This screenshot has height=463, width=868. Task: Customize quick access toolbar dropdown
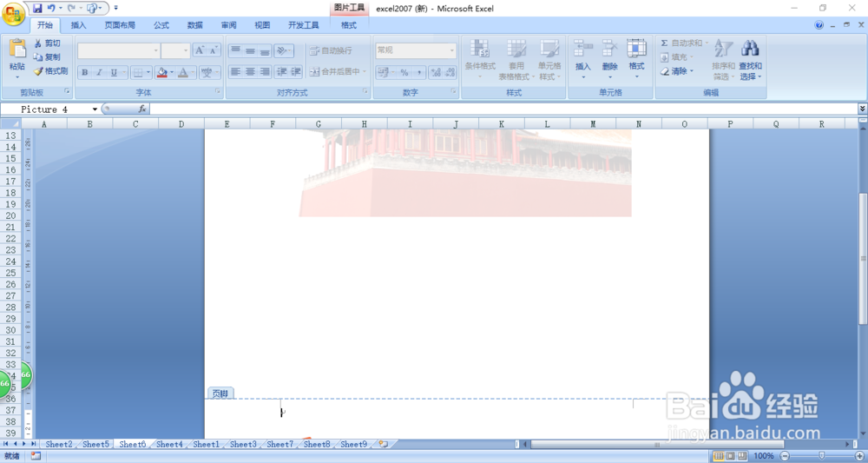point(116,9)
